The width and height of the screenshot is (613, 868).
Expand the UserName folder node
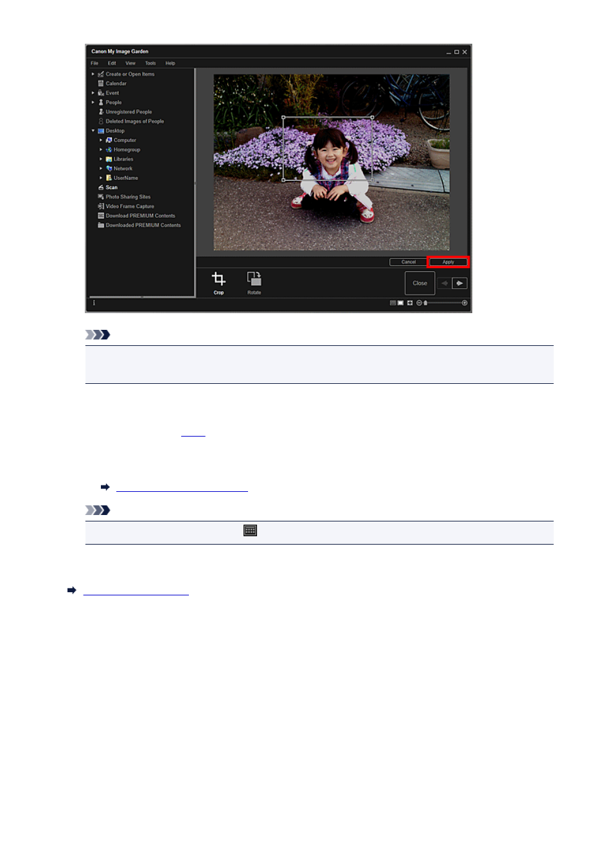101,178
